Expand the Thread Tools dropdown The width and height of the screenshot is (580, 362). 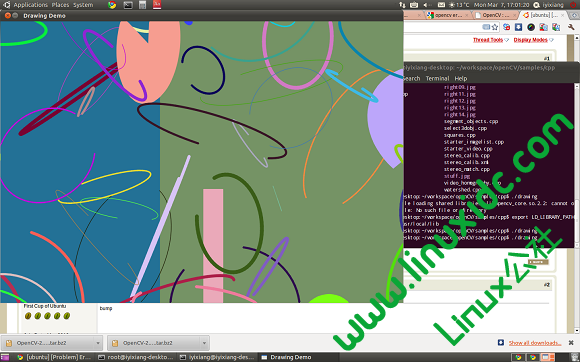(490, 40)
